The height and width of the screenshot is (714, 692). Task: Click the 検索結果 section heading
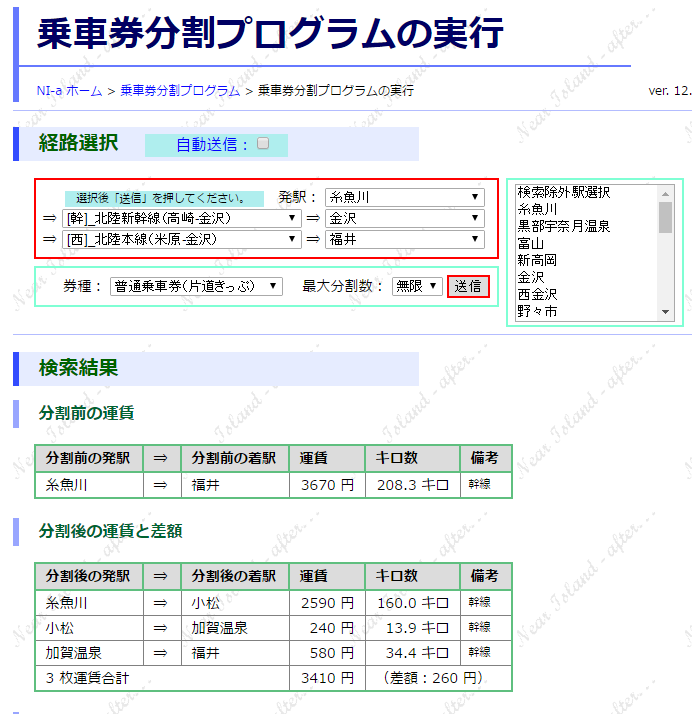tap(79, 368)
